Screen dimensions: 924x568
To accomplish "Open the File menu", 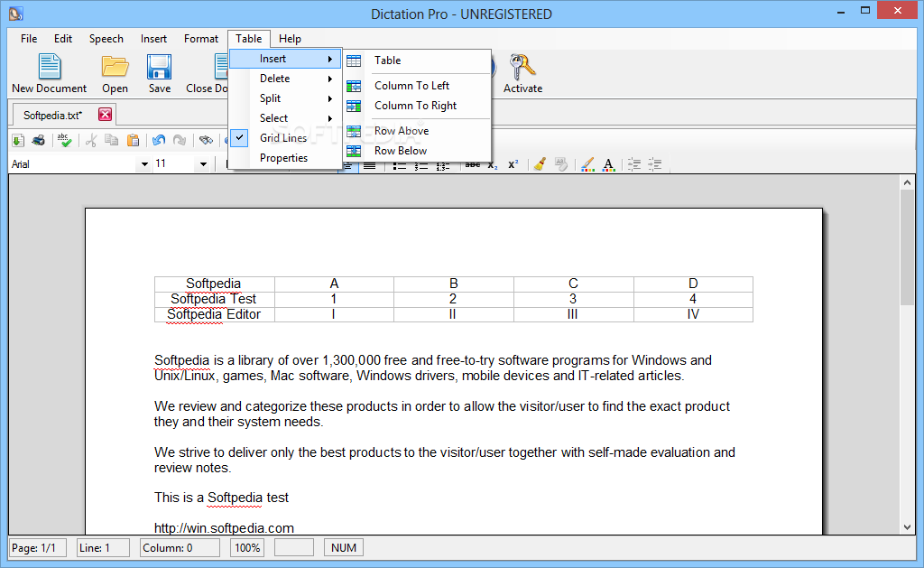I will [x=29, y=39].
